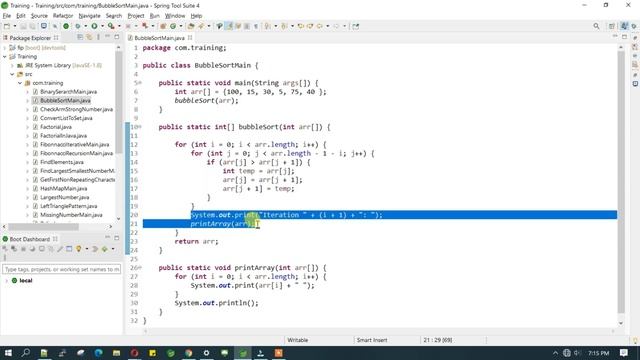Viewport: 640px width, 360px height.
Task: Open the Debug configurations dropdown arrow
Action: click(x=85, y=26)
